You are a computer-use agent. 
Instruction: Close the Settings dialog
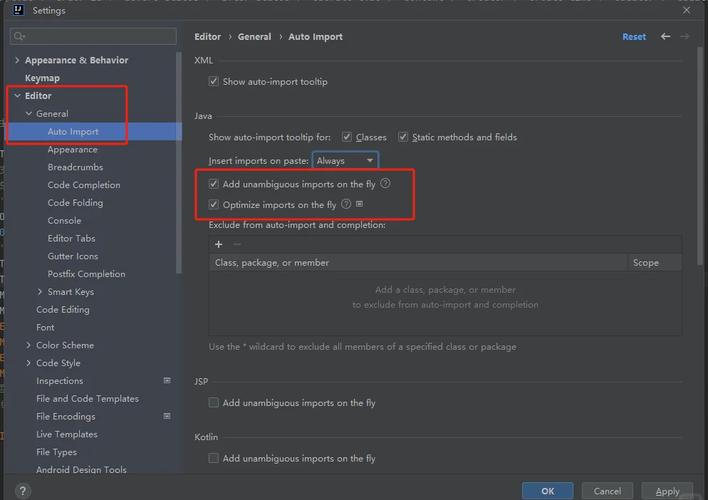pyautogui.click(x=686, y=10)
